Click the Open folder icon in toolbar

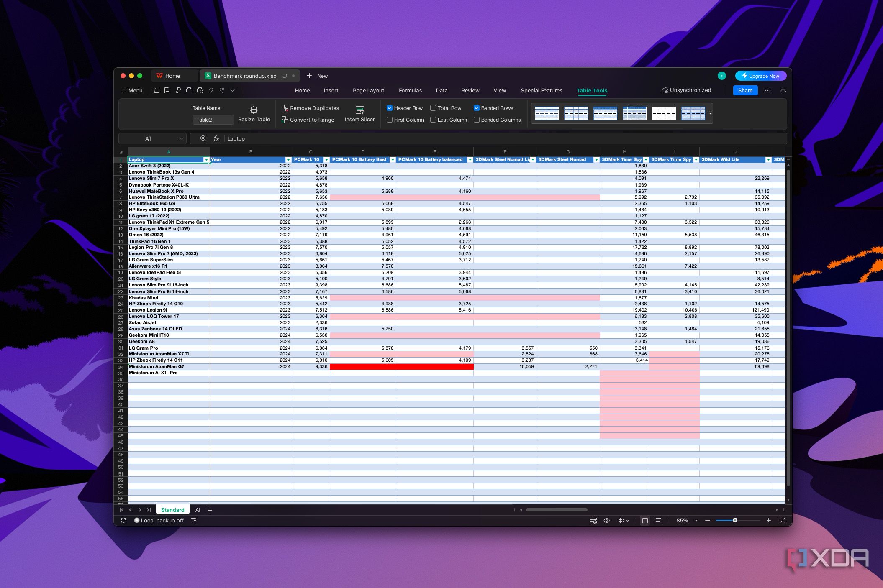coord(156,90)
